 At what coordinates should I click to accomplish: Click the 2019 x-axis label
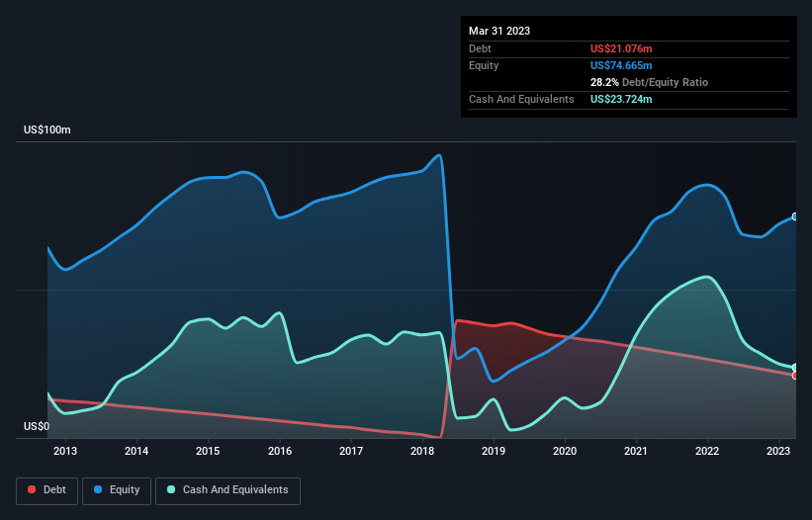493,451
